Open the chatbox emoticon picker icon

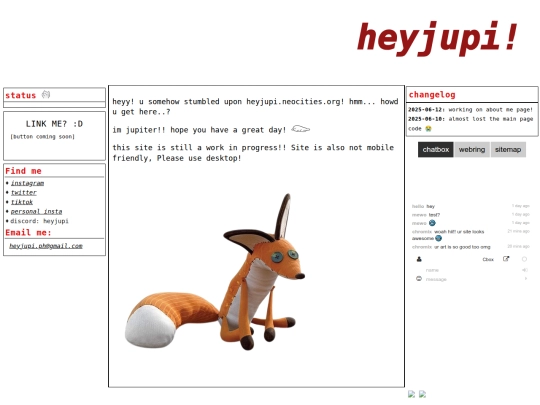pos(419,279)
